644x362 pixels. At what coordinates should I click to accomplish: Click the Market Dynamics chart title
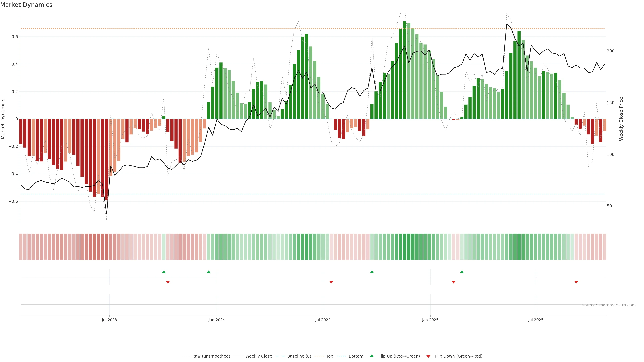coord(26,5)
